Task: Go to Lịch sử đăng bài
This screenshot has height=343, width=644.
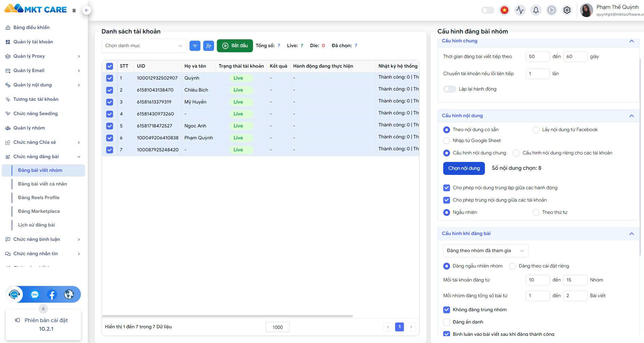Action: tap(37, 225)
